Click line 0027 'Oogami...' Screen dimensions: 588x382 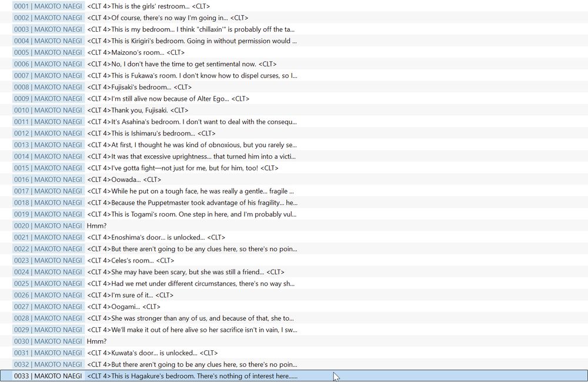[294, 307]
